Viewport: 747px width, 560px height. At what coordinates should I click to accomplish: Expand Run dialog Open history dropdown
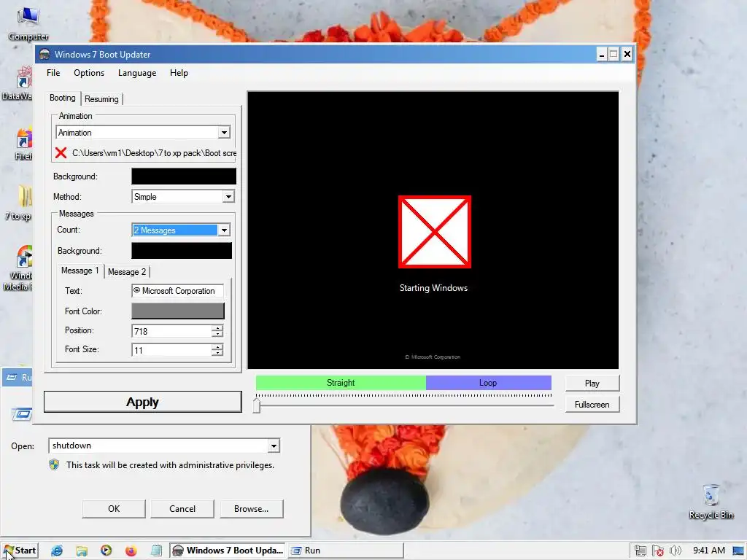click(x=274, y=446)
